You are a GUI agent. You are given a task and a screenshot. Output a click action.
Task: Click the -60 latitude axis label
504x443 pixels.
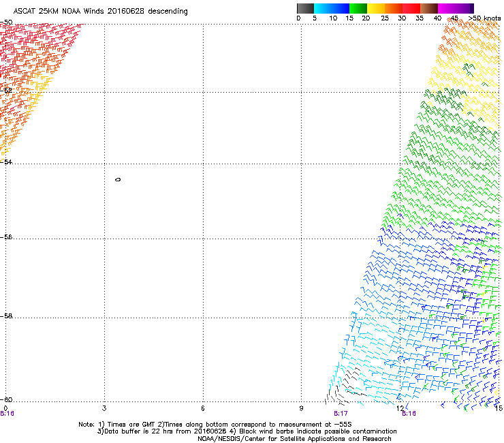pos(6,399)
